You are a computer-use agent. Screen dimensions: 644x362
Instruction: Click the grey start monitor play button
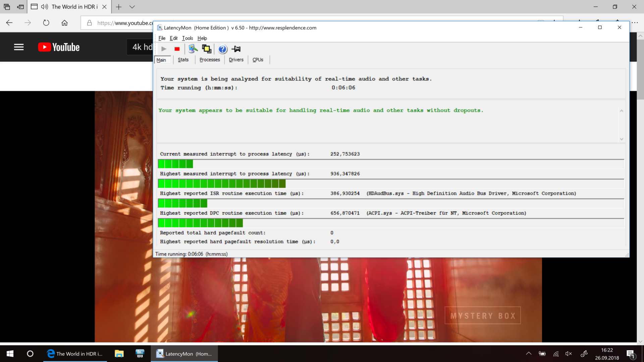(x=164, y=49)
